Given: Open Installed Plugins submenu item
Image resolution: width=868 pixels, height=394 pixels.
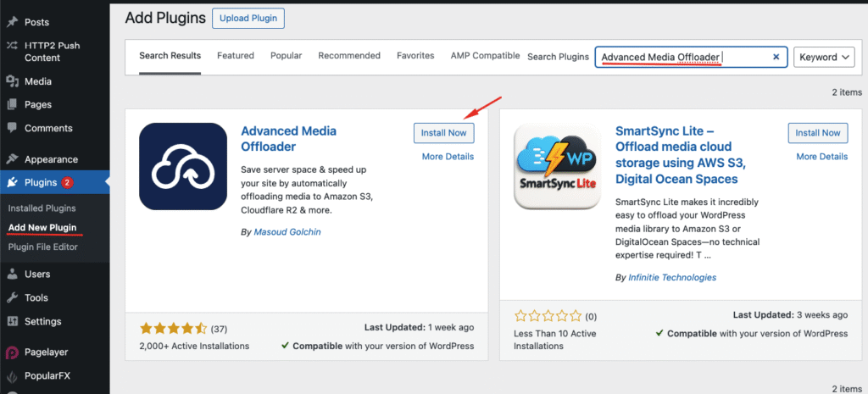Looking at the screenshot, I should [42, 208].
